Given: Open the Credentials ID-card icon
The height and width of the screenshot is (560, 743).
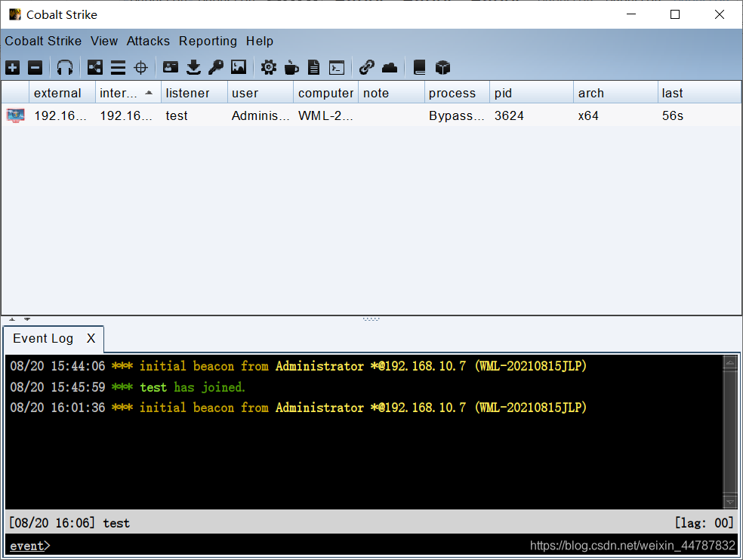Looking at the screenshot, I should point(171,67).
